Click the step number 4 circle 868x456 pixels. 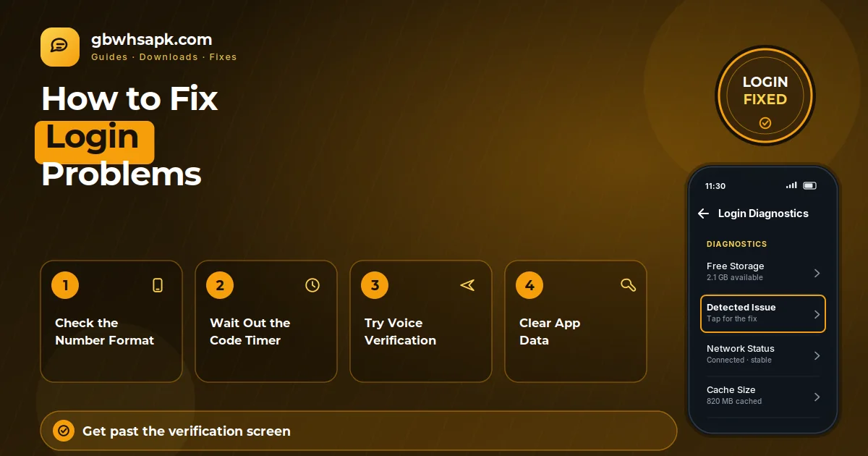click(x=529, y=285)
